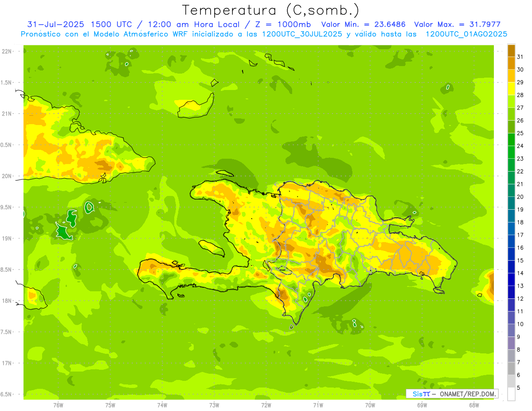Click the dark blue legend swatch between 12 and 13
This screenshot has height=411, width=532.
pyautogui.click(x=511, y=292)
